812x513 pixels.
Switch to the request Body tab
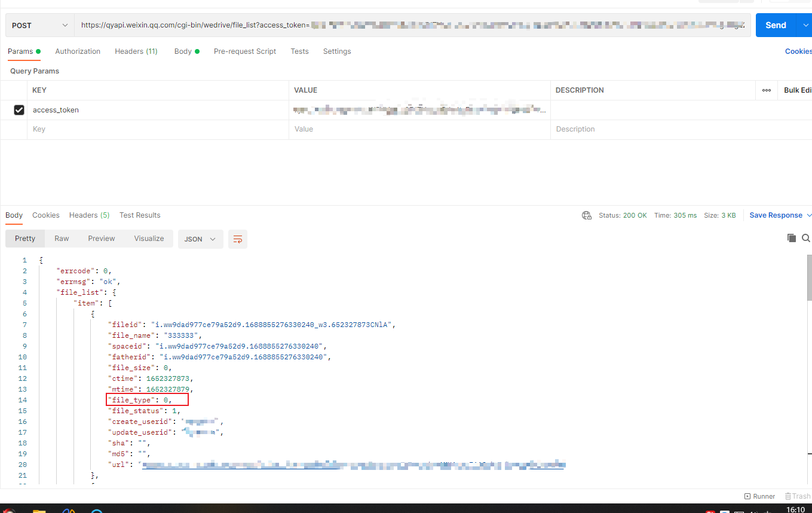click(x=187, y=51)
